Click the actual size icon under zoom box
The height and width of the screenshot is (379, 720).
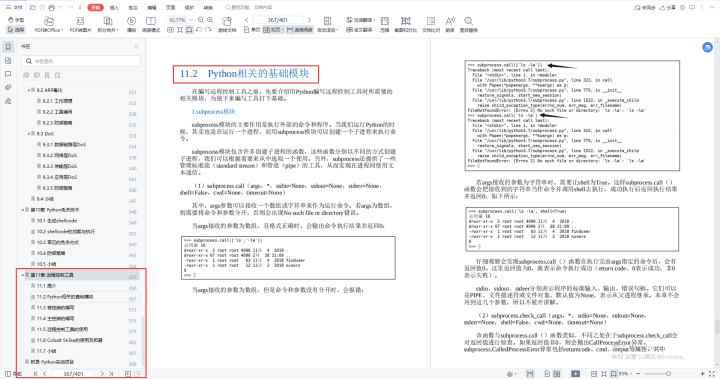170,30
